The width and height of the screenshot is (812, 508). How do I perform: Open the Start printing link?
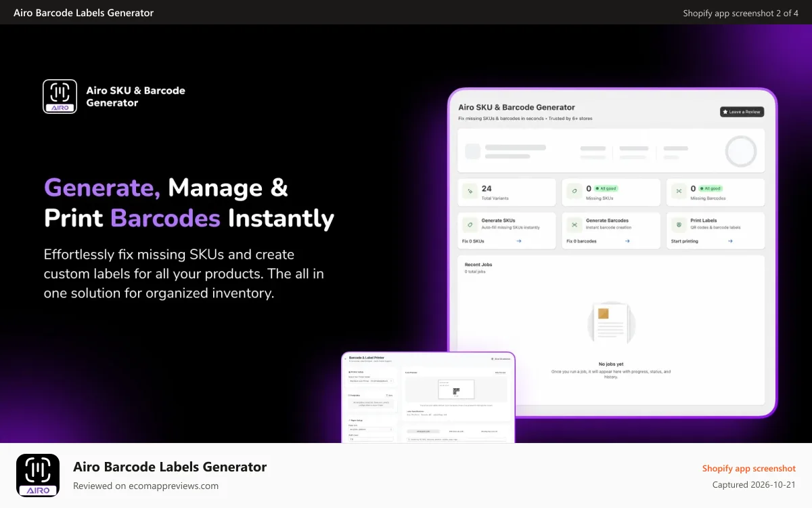point(685,241)
